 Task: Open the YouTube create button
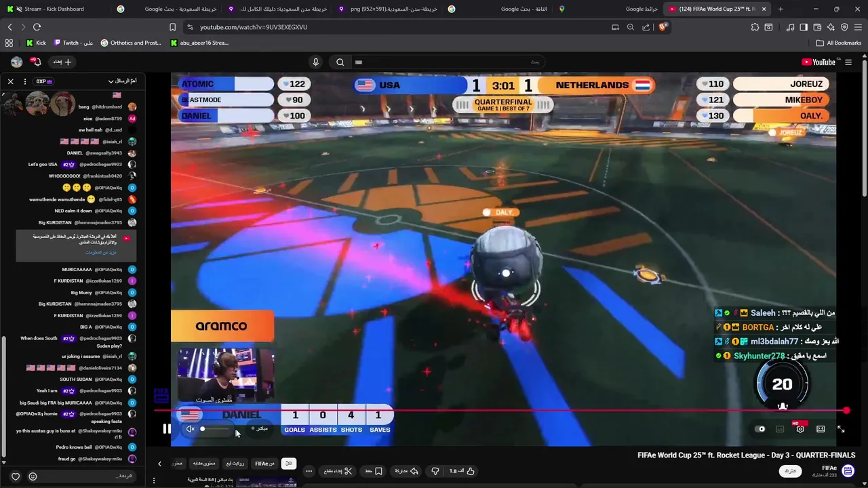click(62, 62)
